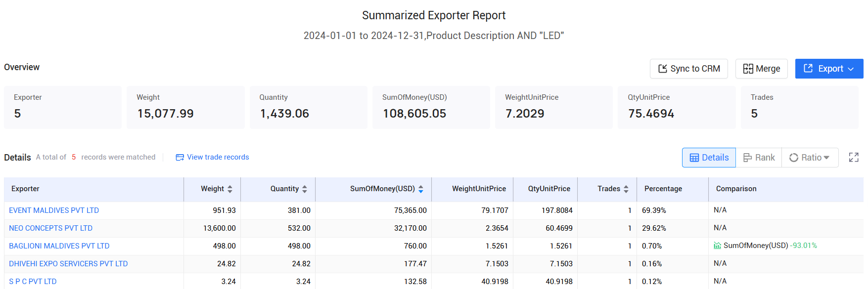Click the 32,170.00 money cell
The height and width of the screenshot is (289, 868).
tap(373, 228)
